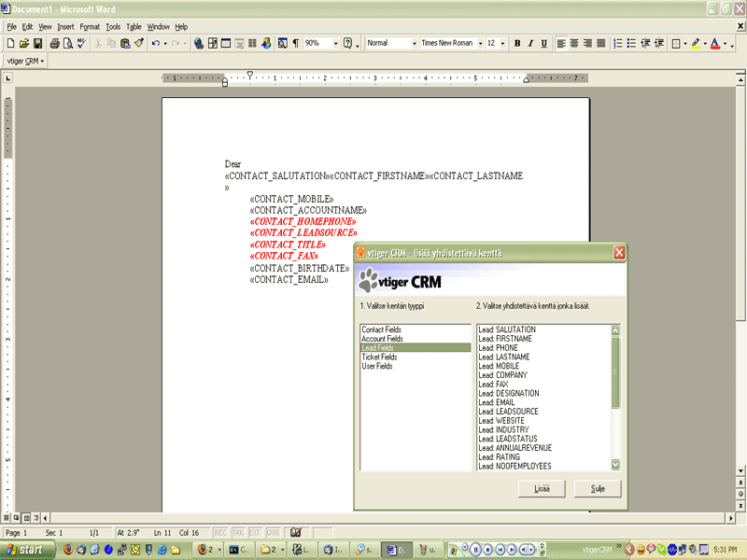Viewport: 747px width, 560px height.
Task: Save the document with the floppy icon
Action: click(x=37, y=43)
